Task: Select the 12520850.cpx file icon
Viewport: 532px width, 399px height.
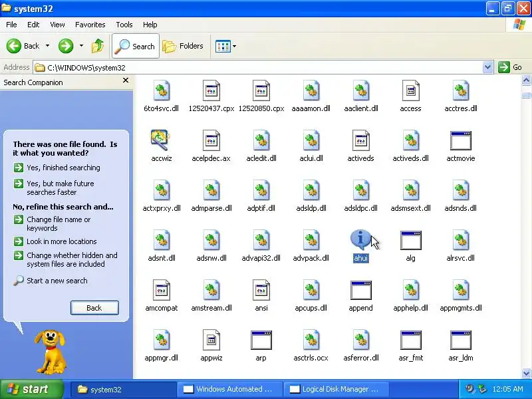Action: coord(261,90)
